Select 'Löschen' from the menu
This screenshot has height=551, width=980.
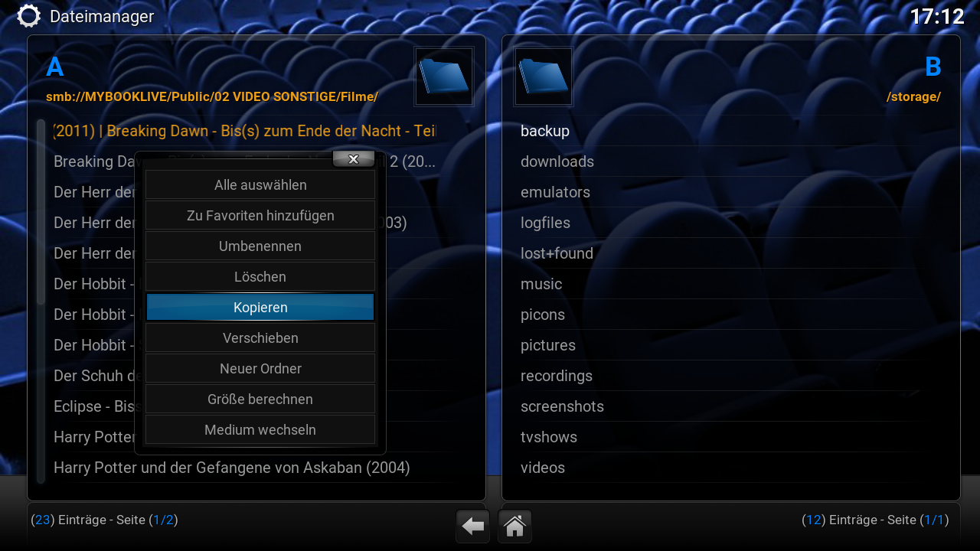tap(260, 277)
